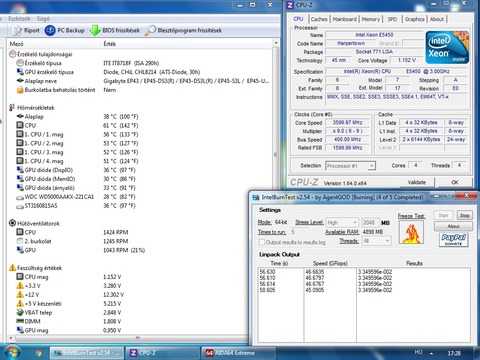480x360 pixels.
Task: Click the Freeze Test label
Action: 411,216
